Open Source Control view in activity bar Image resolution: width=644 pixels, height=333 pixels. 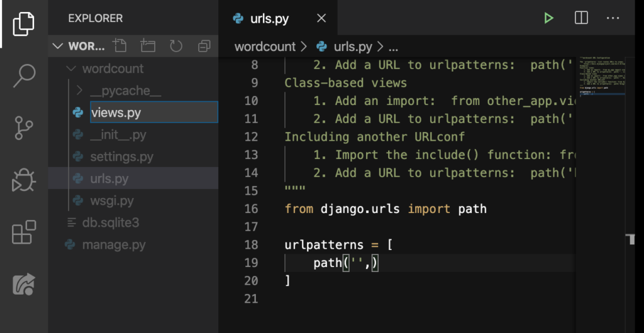(24, 128)
